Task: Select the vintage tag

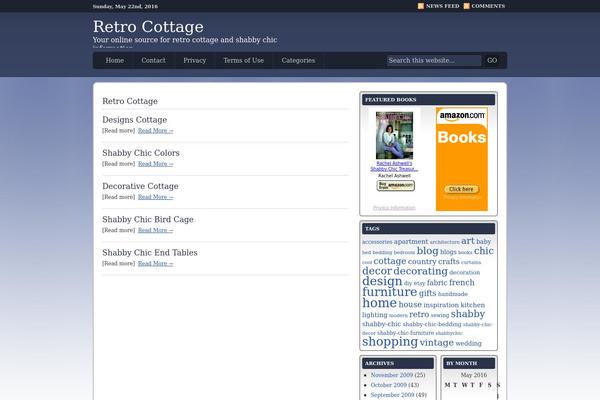Action: [x=437, y=343]
